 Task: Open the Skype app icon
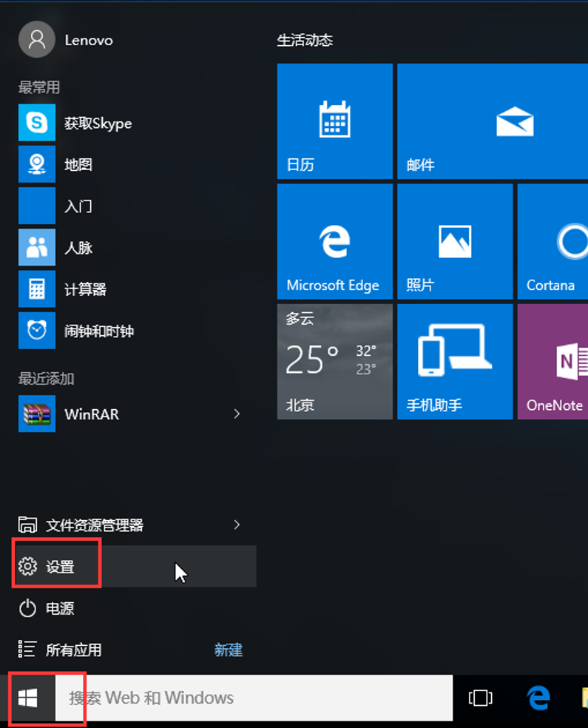pos(37,123)
